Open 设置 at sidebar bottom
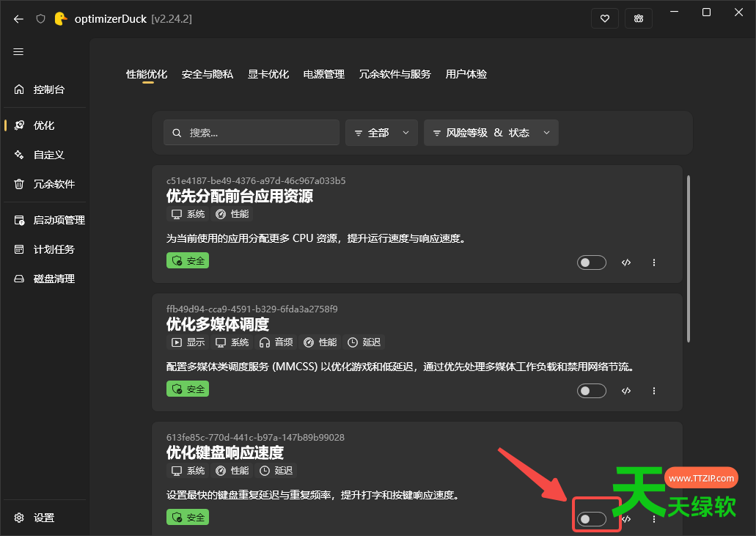This screenshot has height=536, width=756. coord(44,518)
